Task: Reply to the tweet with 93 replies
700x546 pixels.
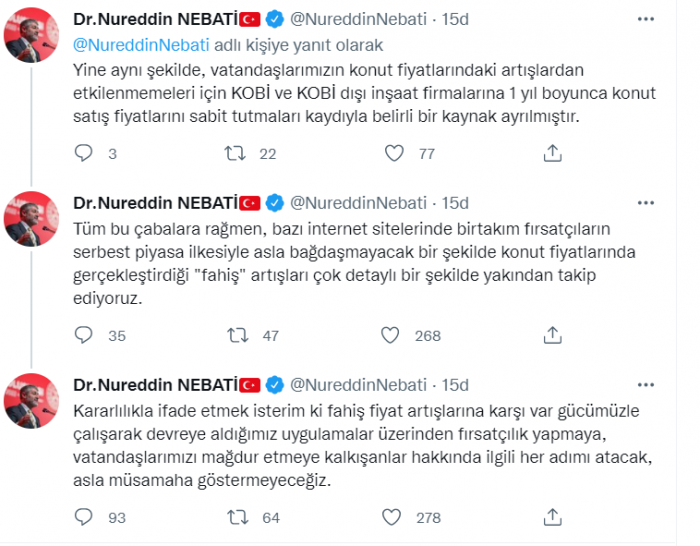Action: pos(85,518)
